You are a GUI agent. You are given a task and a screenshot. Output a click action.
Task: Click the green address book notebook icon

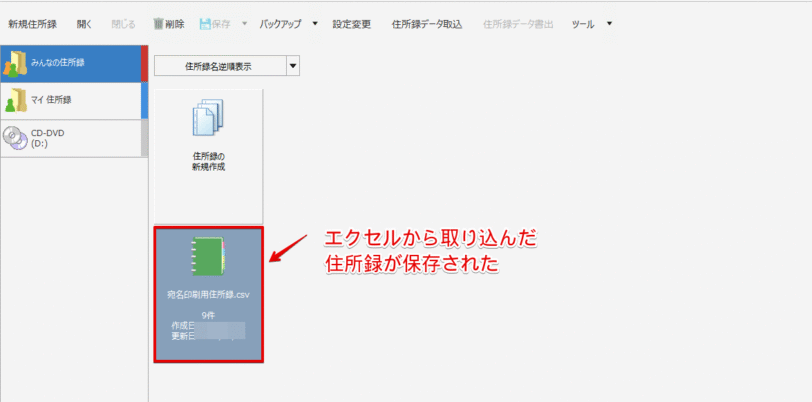208,256
